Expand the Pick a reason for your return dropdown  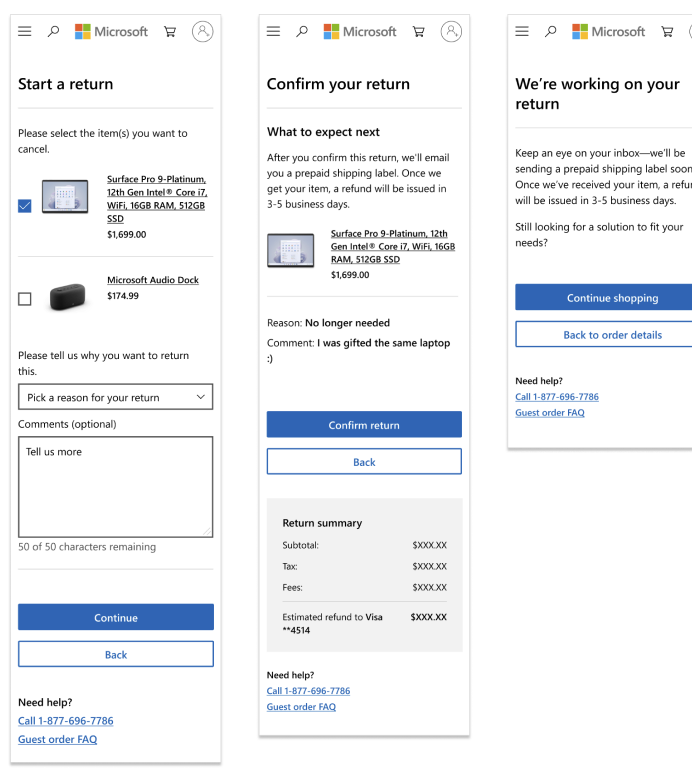[x=116, y=397]
